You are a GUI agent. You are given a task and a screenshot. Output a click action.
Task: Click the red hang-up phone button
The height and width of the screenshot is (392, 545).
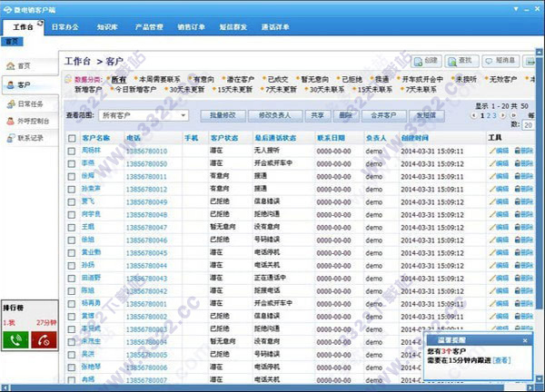click(44, 340)
